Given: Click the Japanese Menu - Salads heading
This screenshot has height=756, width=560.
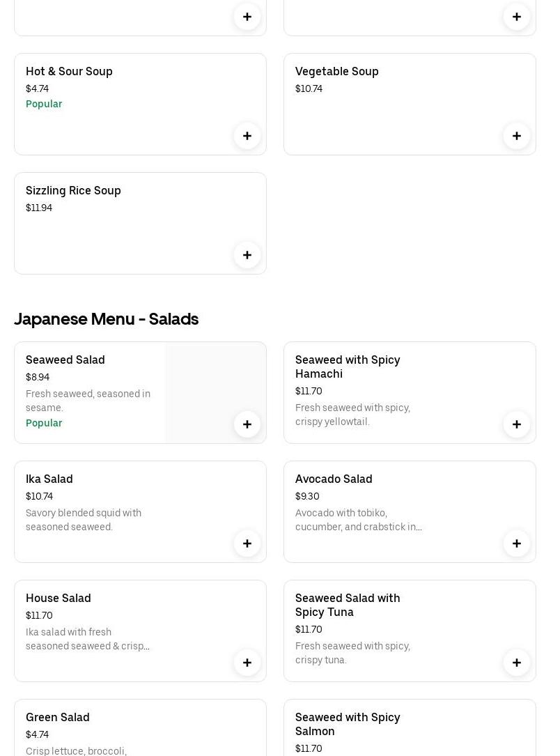Looking at the screenshot, I should tap(107, 318).
